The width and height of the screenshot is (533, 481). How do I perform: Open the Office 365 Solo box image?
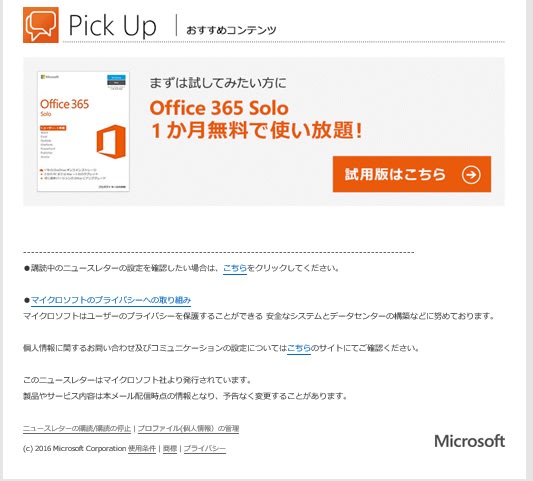click(83, 132)
